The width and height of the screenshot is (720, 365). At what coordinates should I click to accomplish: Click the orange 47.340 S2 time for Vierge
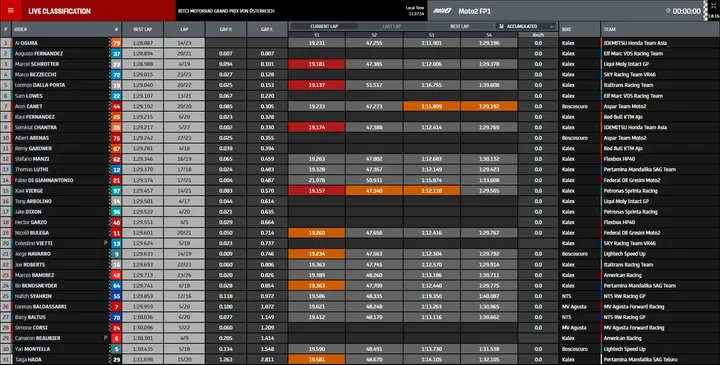(374, 191)
